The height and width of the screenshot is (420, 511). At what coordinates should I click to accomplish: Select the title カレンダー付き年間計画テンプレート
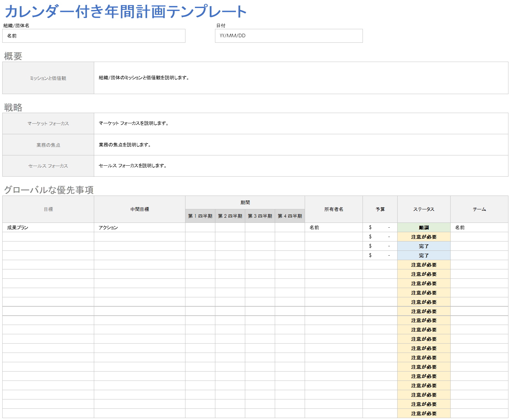point(126,12)
